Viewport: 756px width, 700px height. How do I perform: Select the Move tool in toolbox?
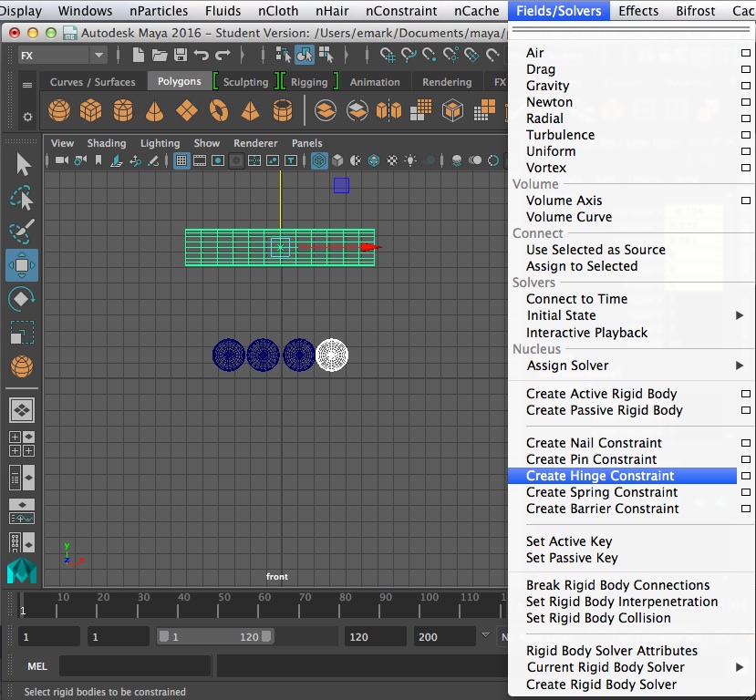pos(22,265)
